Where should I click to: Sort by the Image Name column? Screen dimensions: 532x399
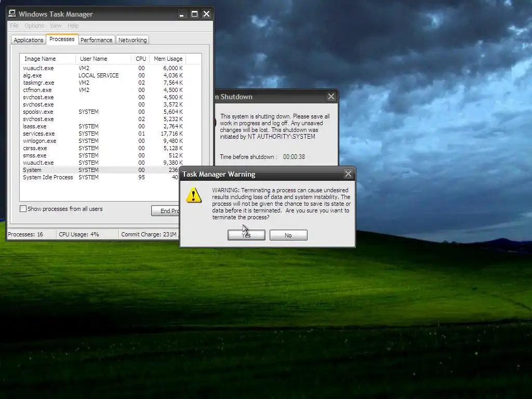pyautogui.click(x=48, y=59)
